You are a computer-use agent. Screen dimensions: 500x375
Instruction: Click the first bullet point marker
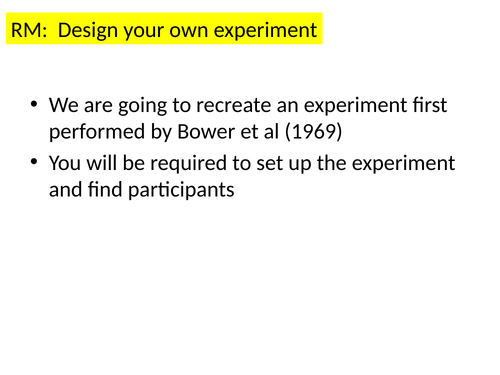pos(34,104)
